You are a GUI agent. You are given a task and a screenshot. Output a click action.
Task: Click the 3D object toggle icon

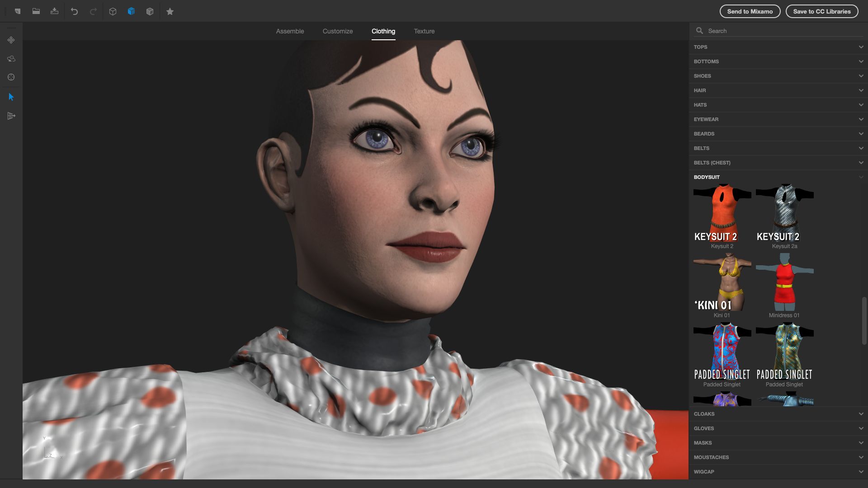click(131, 11)
